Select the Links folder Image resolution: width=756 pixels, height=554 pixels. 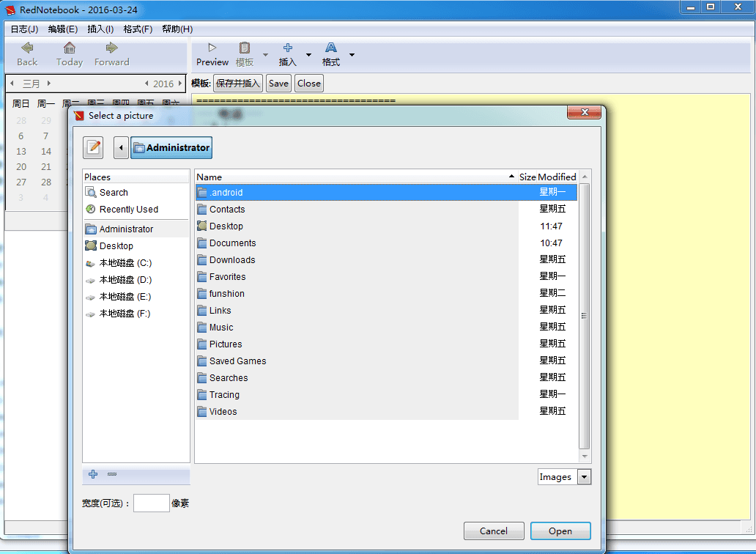386,311
